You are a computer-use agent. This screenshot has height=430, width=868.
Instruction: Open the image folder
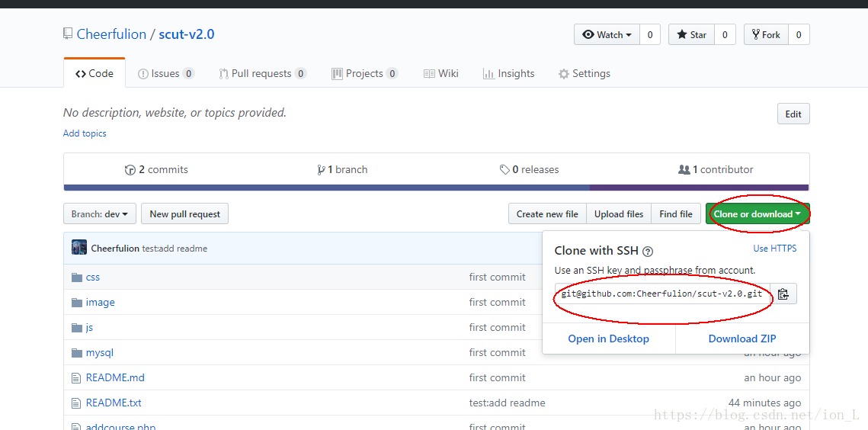pyautogui.click(x=100, y=302)
